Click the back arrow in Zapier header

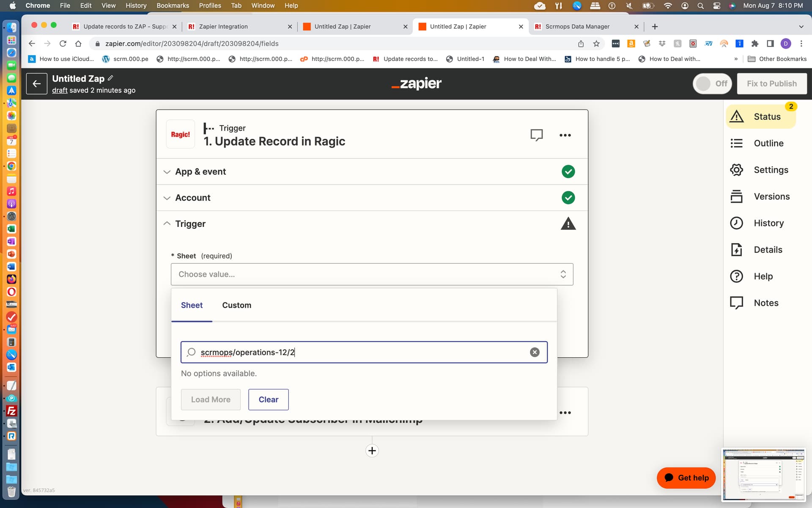pyautogui.click(x=37, y=84)
